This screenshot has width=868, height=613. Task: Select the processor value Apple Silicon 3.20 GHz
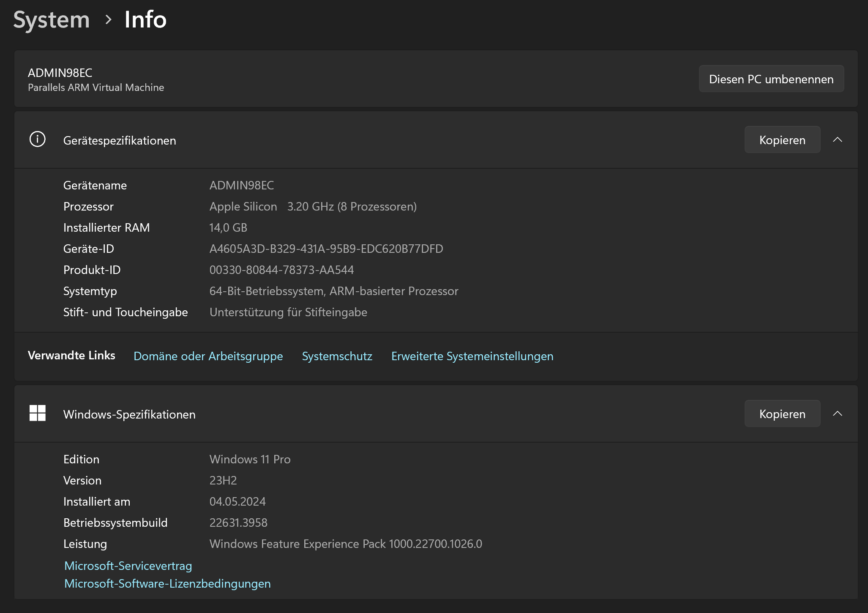pos(313,206)
